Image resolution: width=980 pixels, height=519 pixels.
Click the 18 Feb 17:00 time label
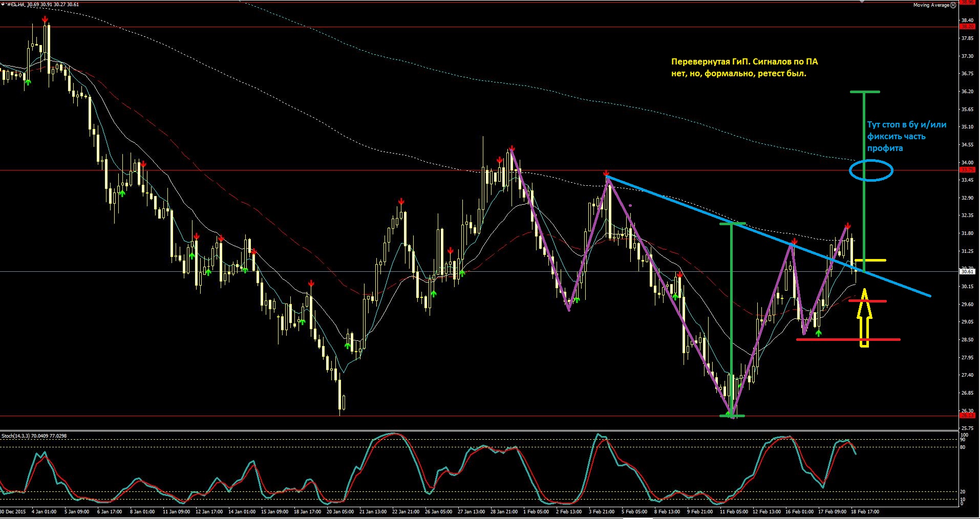(x=865, y=511)
